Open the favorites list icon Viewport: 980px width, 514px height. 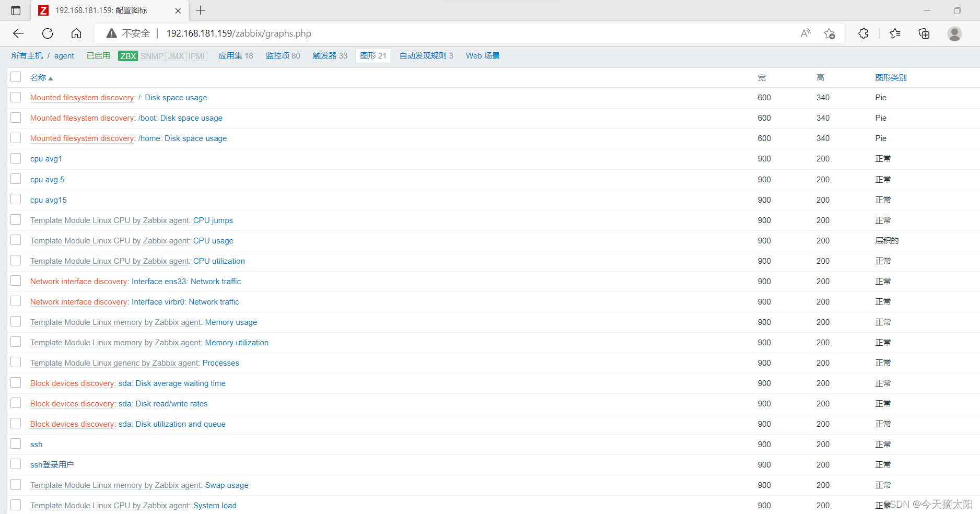click(x=895, y=33)
